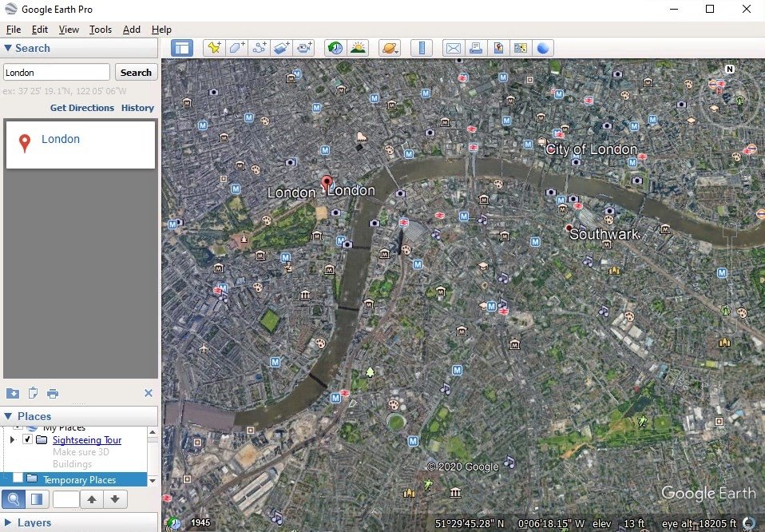Check the Temporary Places checkbox
This screenshot has width=765, height=532.
[x=18, y=478]
